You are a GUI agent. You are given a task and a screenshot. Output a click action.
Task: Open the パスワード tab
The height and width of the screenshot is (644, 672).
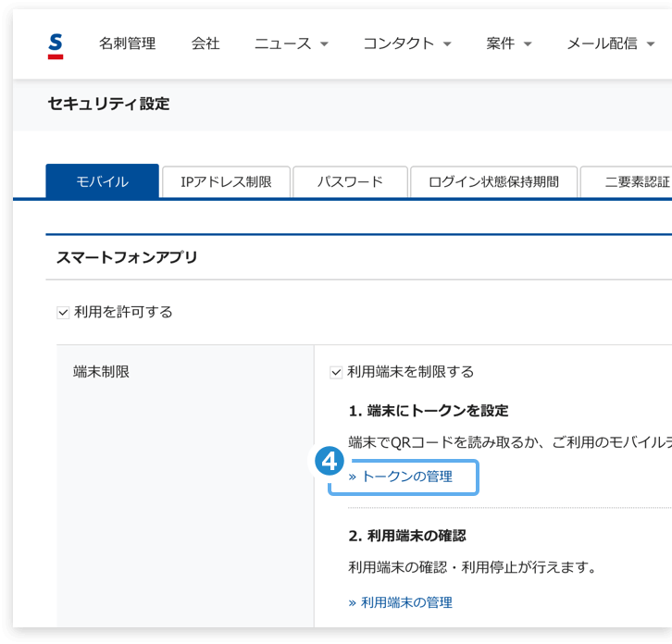click(x=350, y=181)
